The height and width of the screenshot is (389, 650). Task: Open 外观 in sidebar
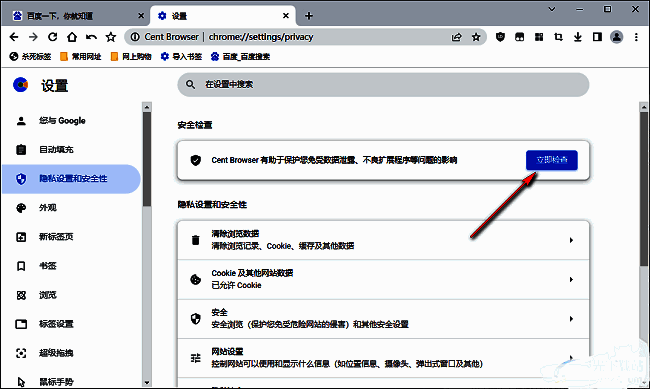(x=71, y=208)
